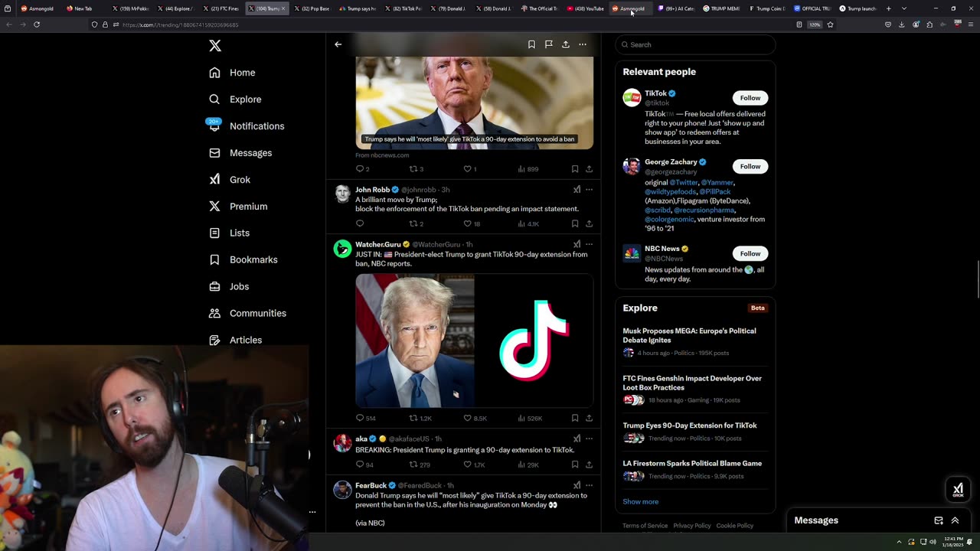Share aka's post

point(589,465)
